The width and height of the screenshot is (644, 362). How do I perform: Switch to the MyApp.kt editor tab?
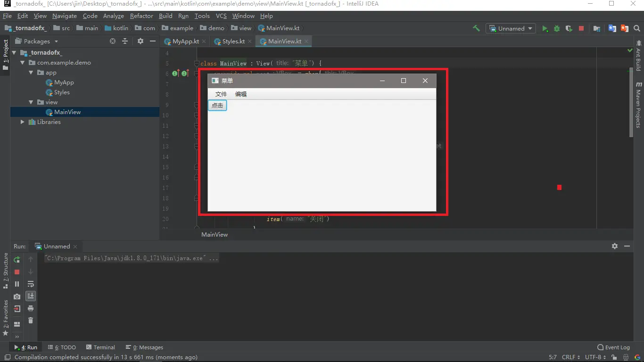(185, 41)
